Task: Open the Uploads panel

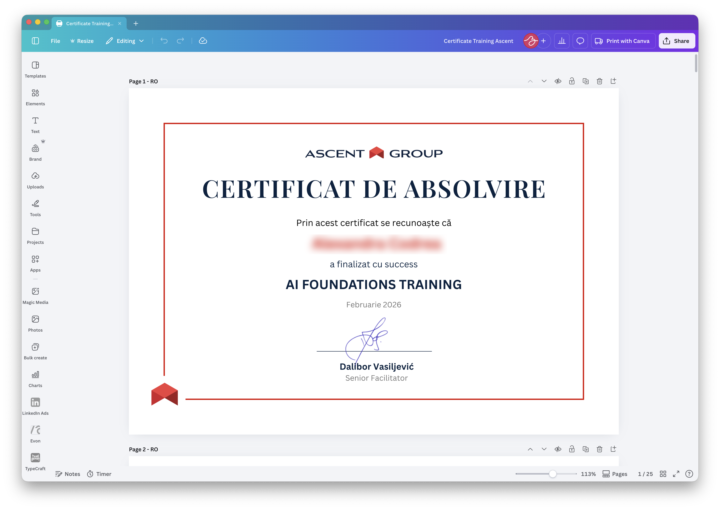Action: coord(35,180)
